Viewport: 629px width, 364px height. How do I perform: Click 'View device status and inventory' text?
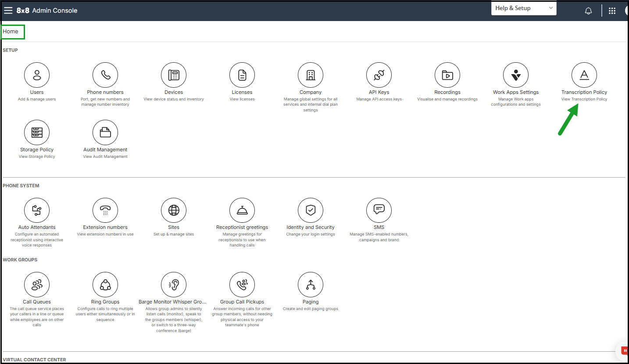[174, 99]
